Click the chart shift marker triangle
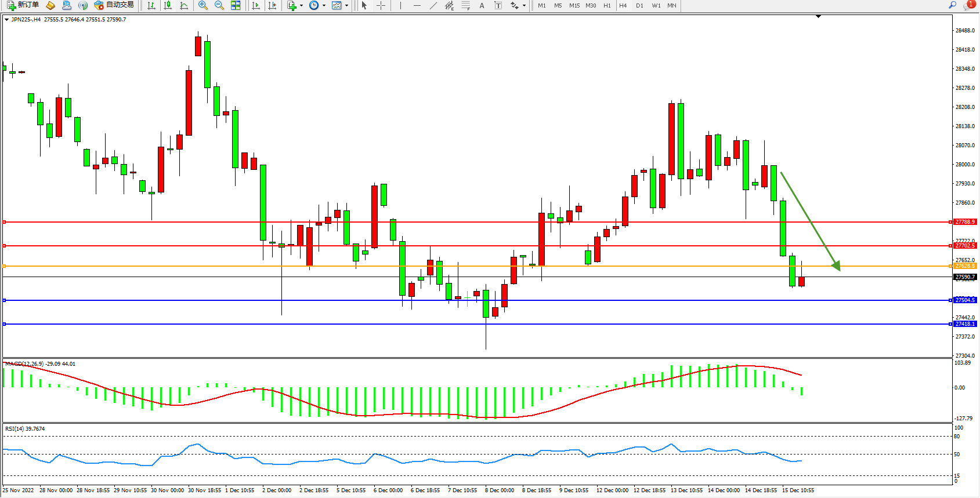980x498 pixels. pos(818,17)
